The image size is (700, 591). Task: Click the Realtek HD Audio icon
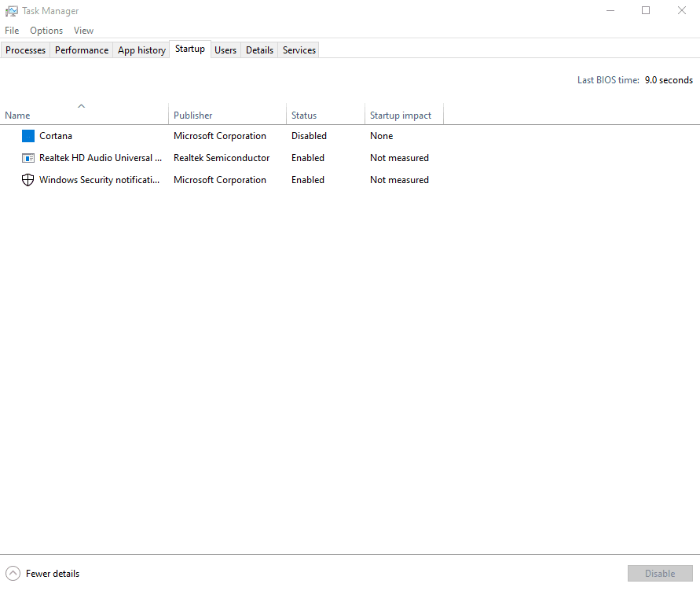27,158
